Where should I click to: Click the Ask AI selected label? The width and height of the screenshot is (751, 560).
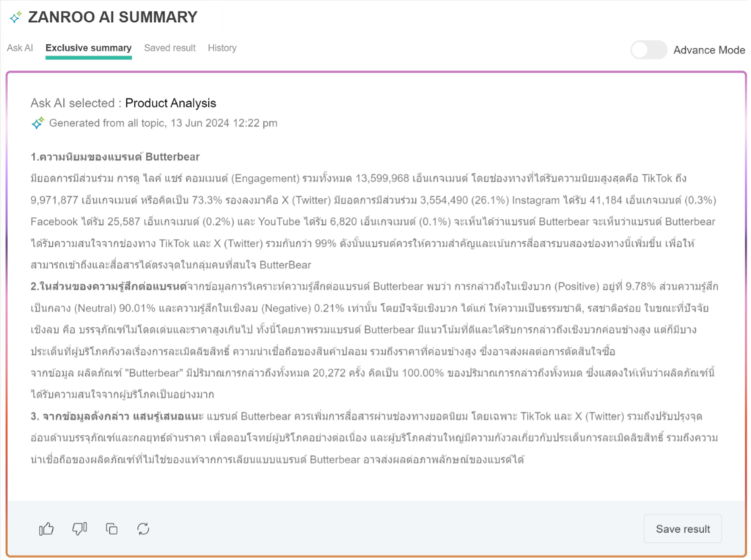76,103
